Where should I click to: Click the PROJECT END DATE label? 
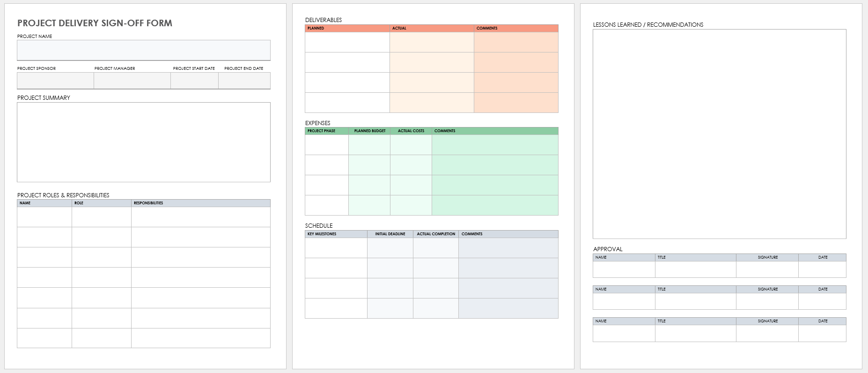point(243,68)
